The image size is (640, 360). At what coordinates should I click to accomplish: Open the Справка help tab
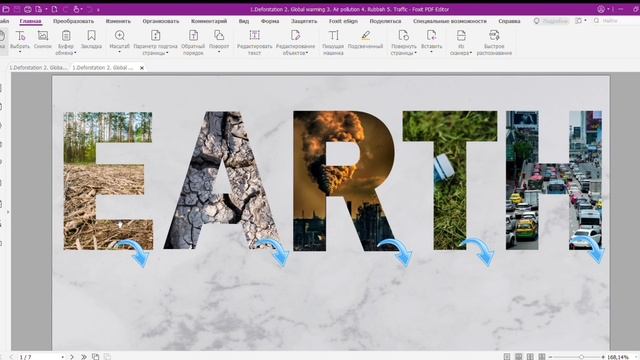click(x=509, y=21)
